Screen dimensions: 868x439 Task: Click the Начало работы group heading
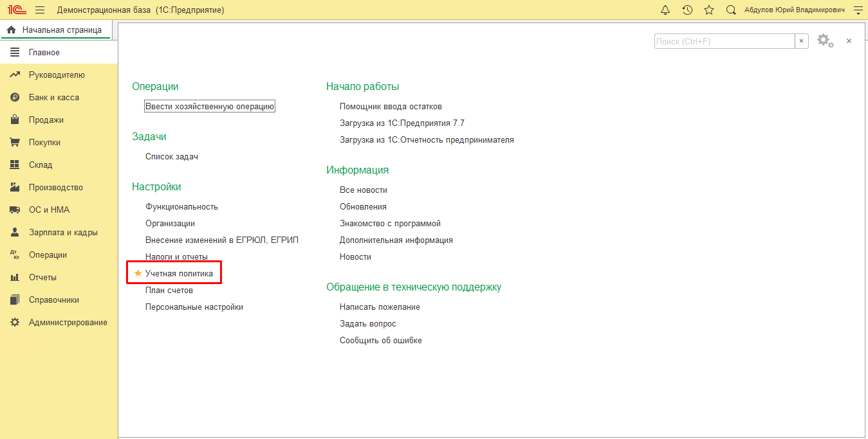(363, 86)
